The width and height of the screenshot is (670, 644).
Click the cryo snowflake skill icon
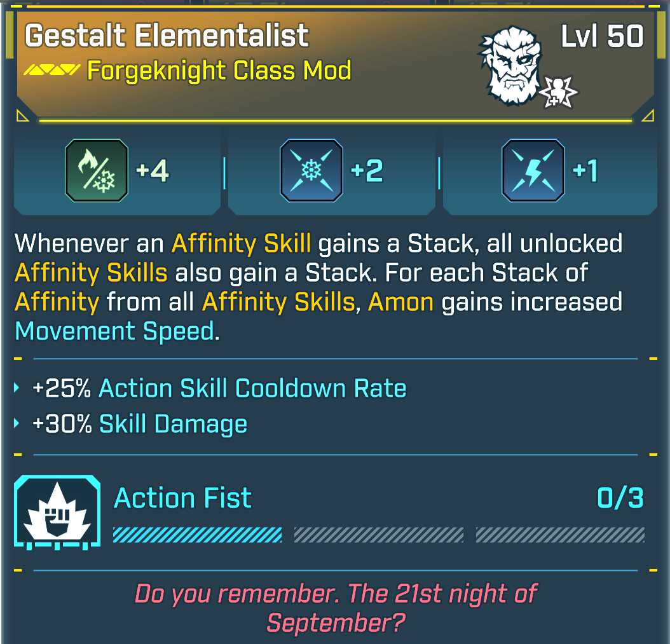pos(311,170)
